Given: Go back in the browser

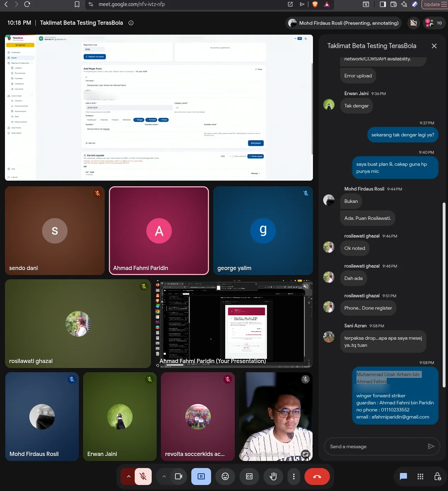Looking at the screenshot, I should point(6,4).
